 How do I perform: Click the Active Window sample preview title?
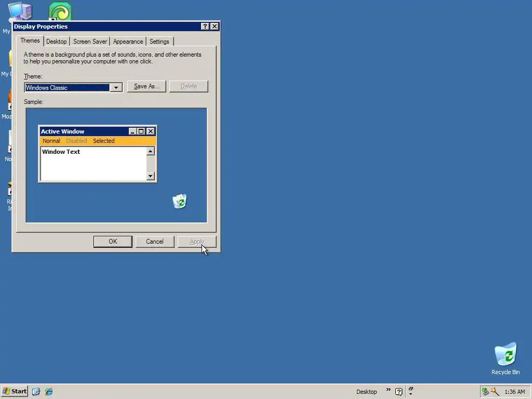coord(62,131)
